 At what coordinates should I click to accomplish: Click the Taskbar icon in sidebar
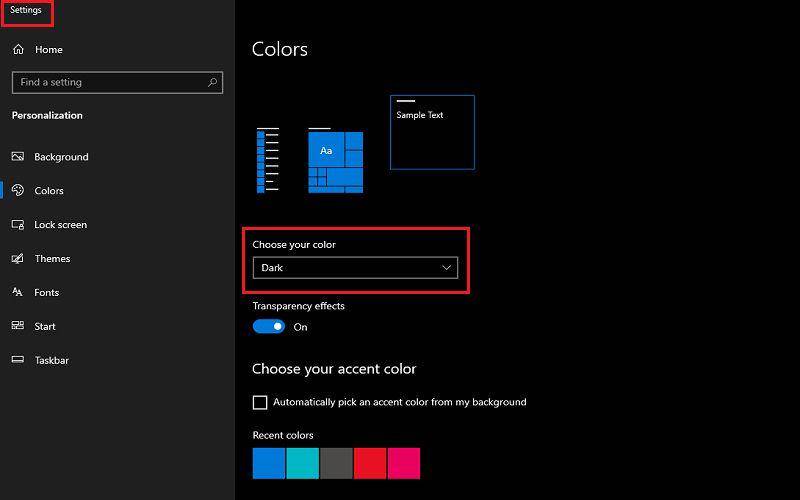[x=18, y=360]
